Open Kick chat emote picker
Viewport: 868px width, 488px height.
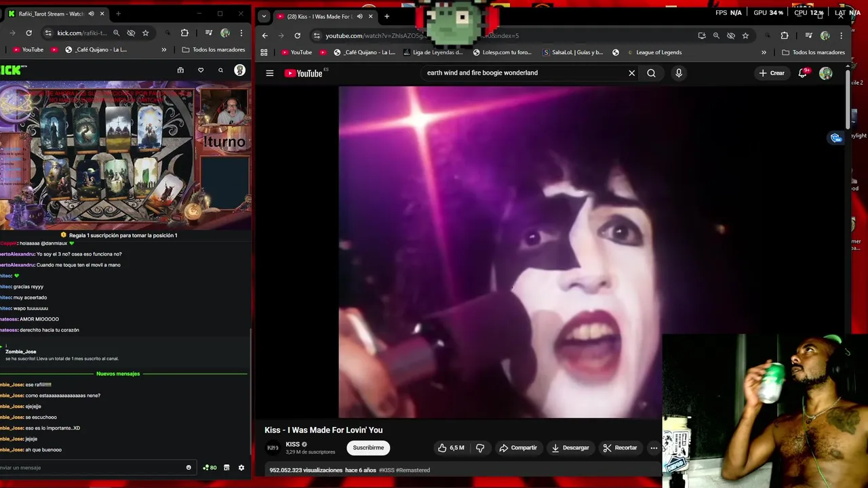pyautogui.click(x=189, y=468)
